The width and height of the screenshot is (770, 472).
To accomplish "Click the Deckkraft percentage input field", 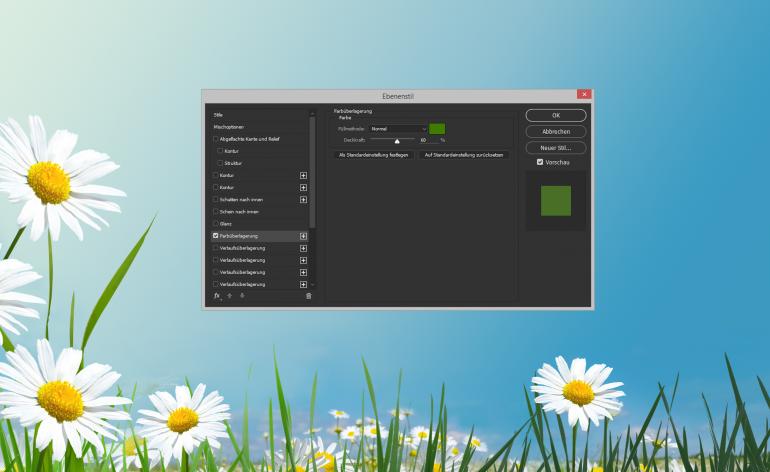I will coord(424,140).
